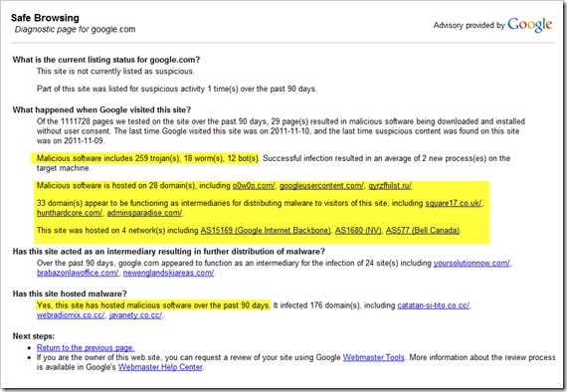
Task: Click heading 'What happened when Google visited this site?'
Action: (101, 109)
